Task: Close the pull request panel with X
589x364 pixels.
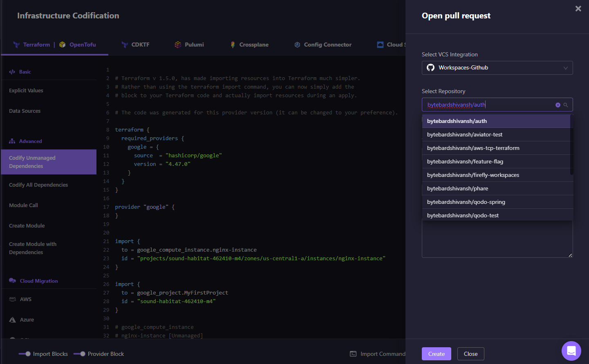Action: [578, 9]
